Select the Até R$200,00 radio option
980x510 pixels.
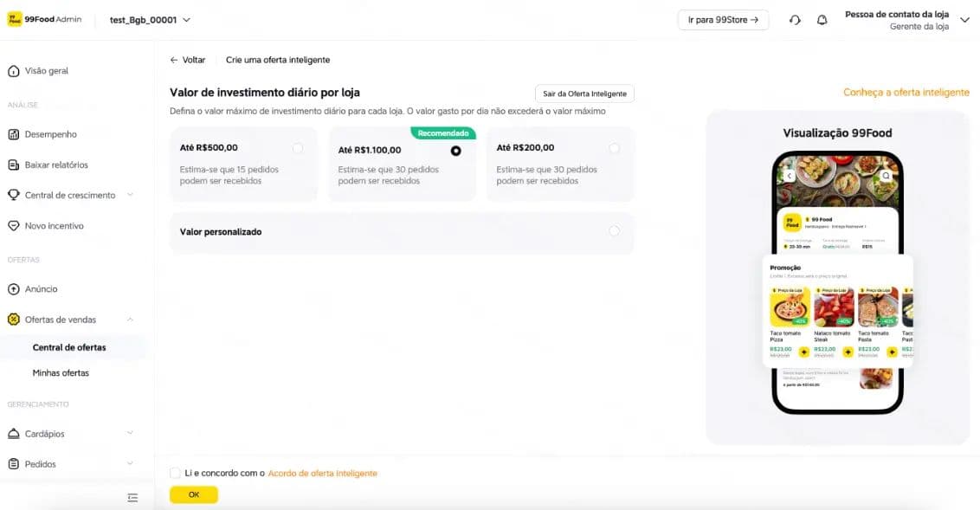click(615, 148)
